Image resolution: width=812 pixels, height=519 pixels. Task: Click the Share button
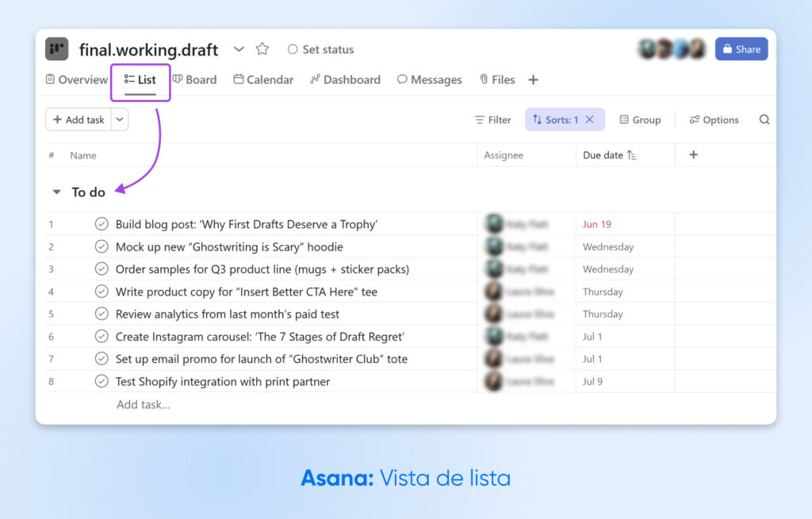pyautogui.click(x=741, y=48)
